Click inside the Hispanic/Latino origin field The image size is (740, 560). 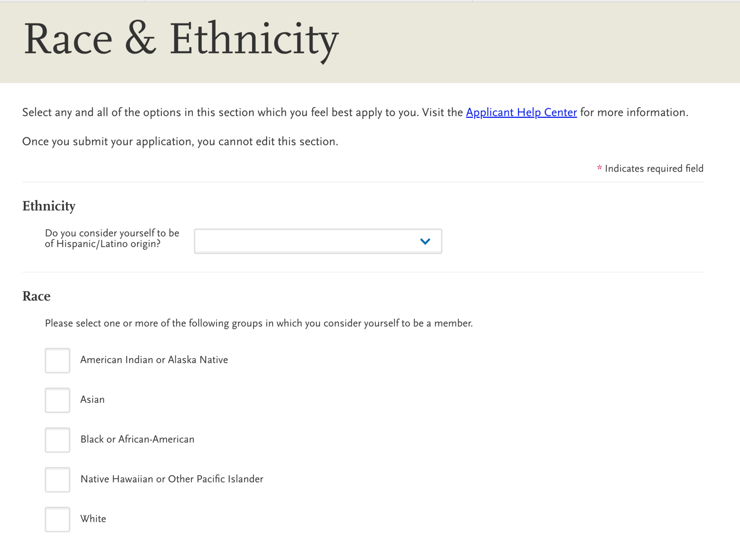point(300,241)
